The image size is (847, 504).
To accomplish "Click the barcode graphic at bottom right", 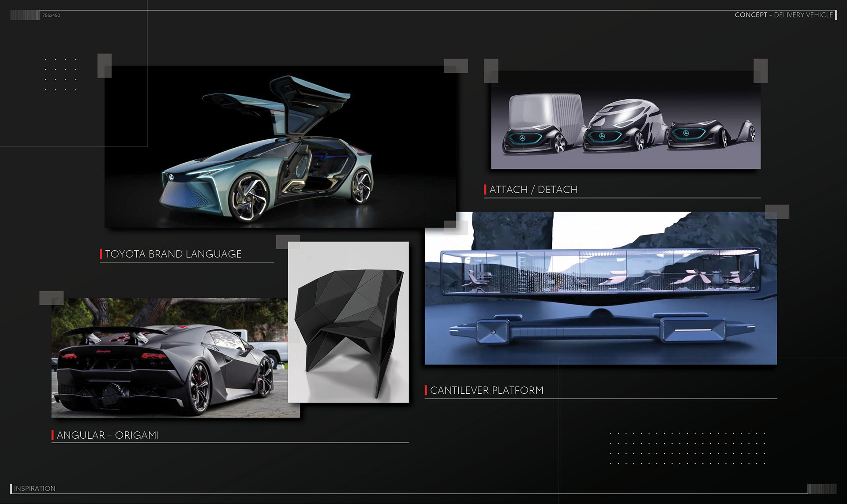I will 821,489.
